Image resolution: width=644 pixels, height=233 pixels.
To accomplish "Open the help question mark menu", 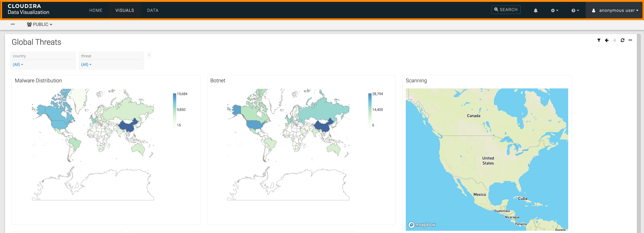I will coord(575,10).
